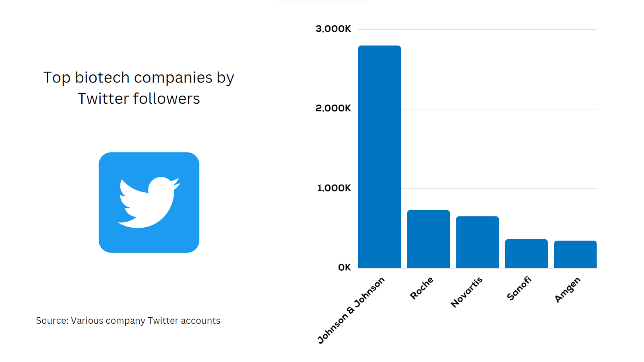Select the 2,000K axis label
644x362 pixels.
(x=333, y=108)
